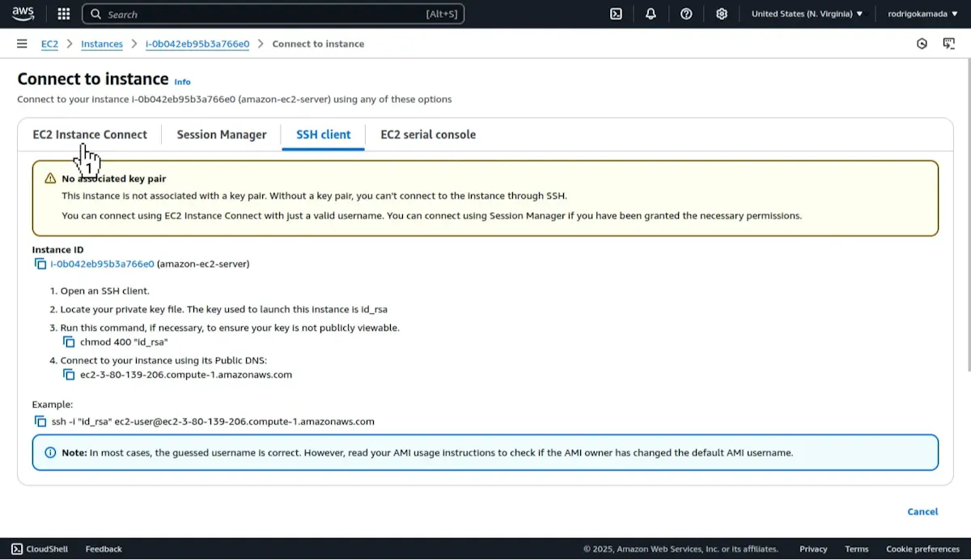The width and height of the screenshot is (971, 560).
Task: Open the settings gear in top bar
Action: coord(722,14)
